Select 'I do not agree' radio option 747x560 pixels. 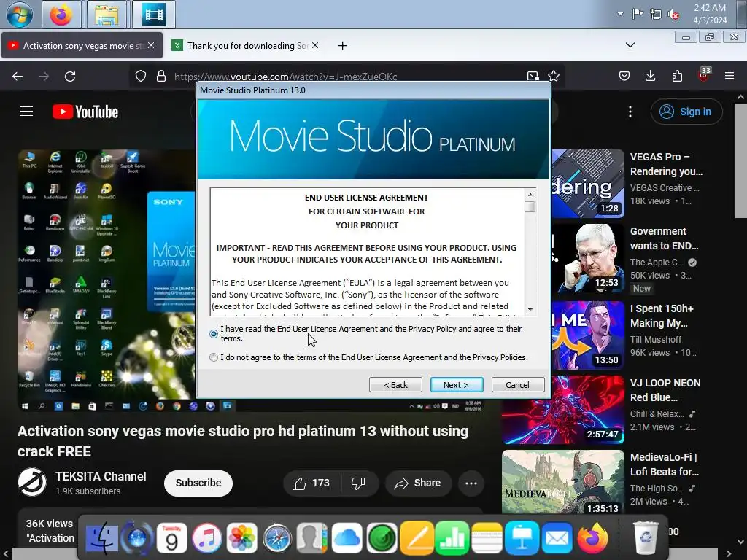214,357
